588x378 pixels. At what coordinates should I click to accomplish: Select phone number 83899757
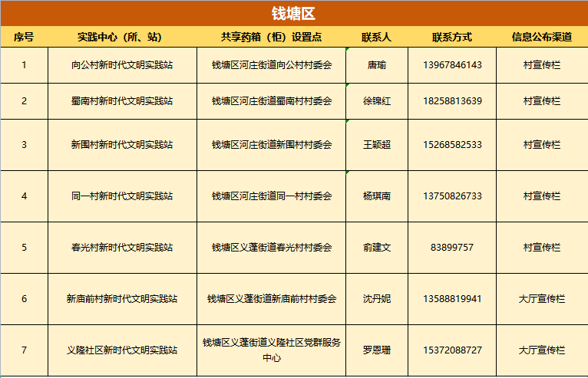(x=452, y=248)
